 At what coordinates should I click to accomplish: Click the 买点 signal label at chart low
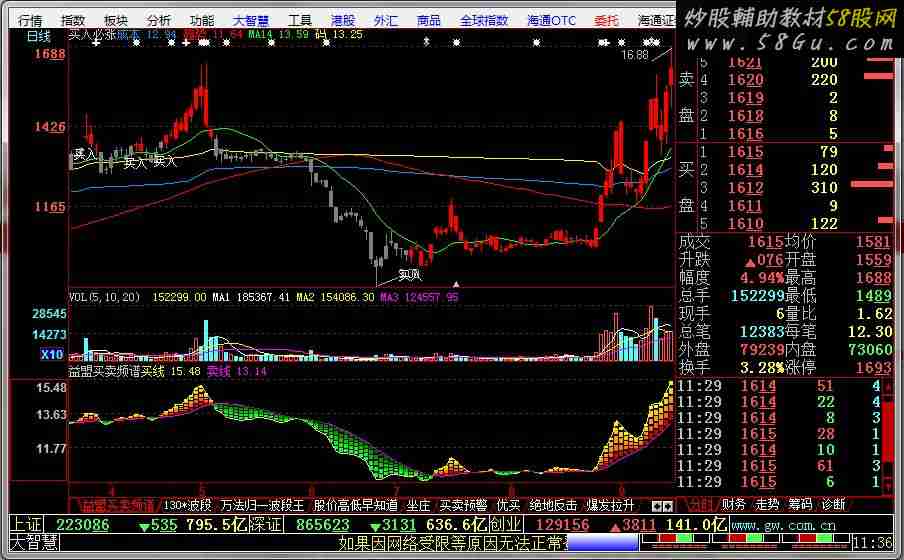[x=410, y=275]
